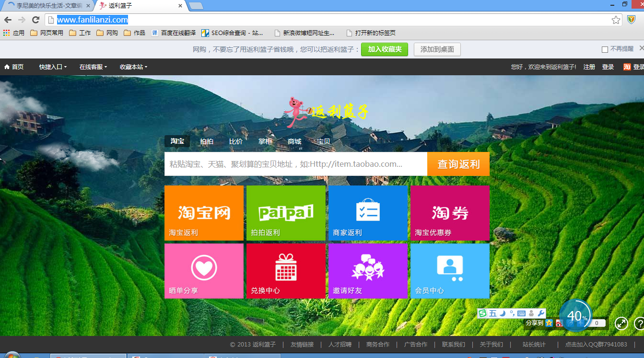
Task: Expand the 收藏本站 dropdown menu
Action: pyautogui.click(x=133, y=67)
